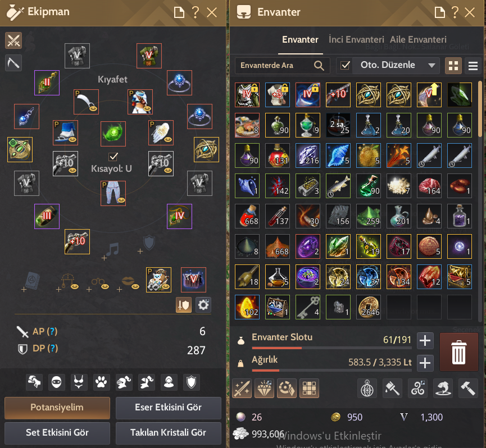Switch to list view in inventory
The width and height of the screenshot is (486, 448).
coord(473,66)
